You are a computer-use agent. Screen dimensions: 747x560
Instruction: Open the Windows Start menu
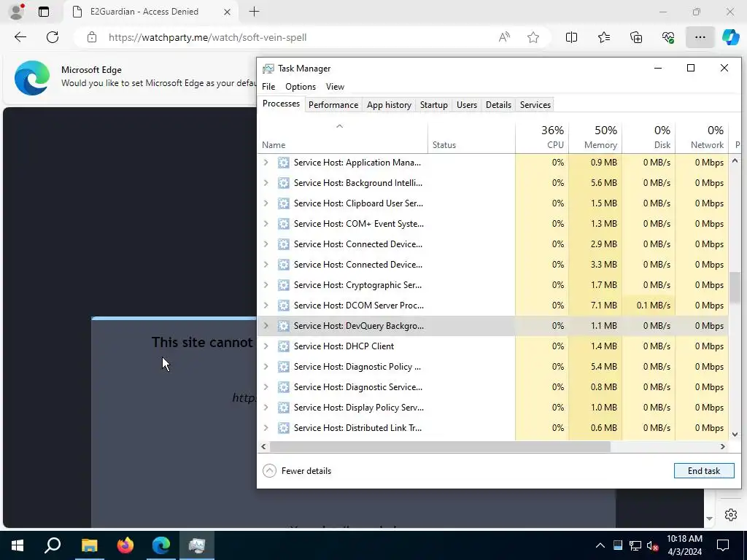pyautogui.click(x=18, y=545)
